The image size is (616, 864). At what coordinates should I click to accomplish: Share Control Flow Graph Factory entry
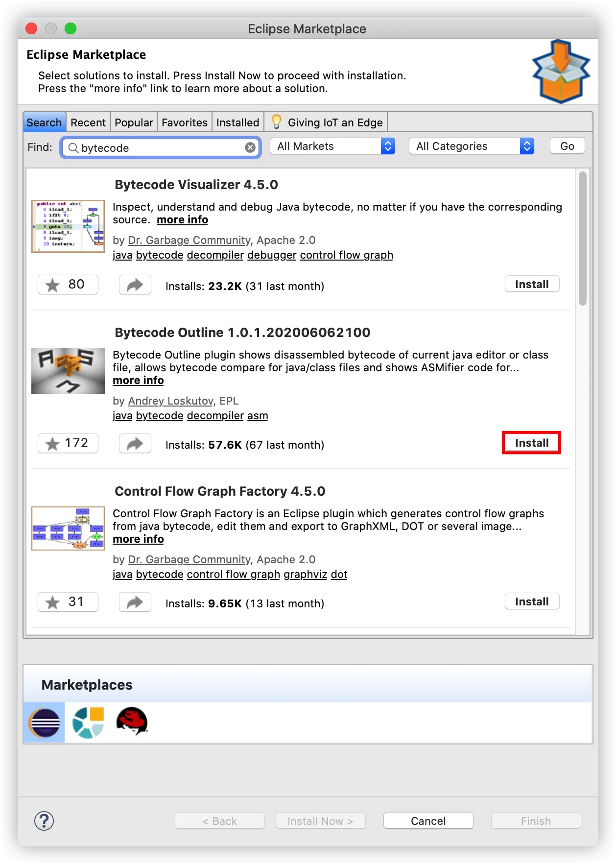click(x=135, y=602)
